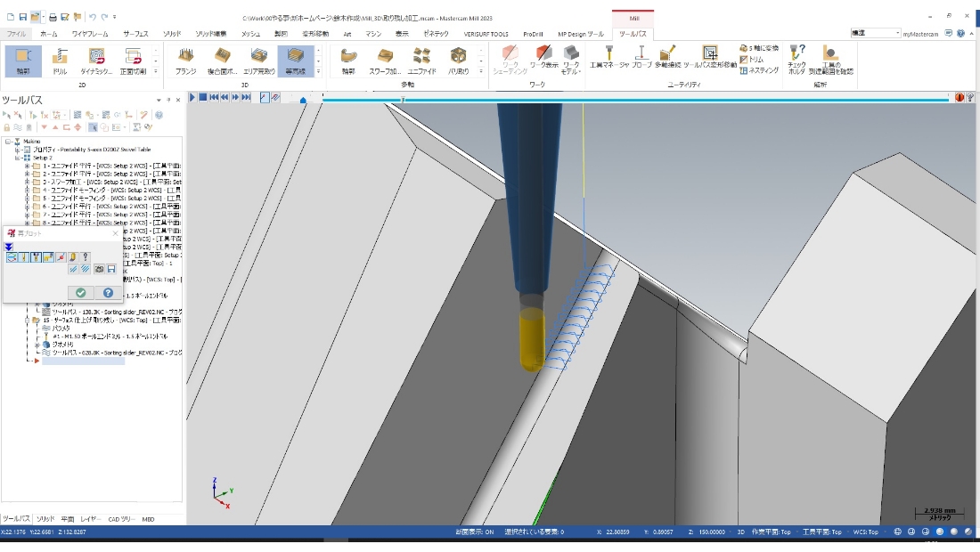Switch to the レイヤー levels manager tab

pyautogui.click(x=90, y=520)
